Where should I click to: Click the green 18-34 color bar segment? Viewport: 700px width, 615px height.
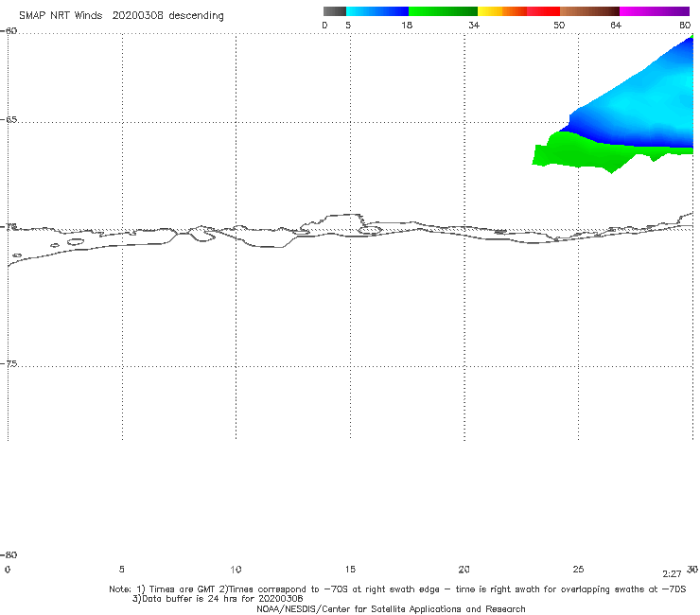coord(443,11)
